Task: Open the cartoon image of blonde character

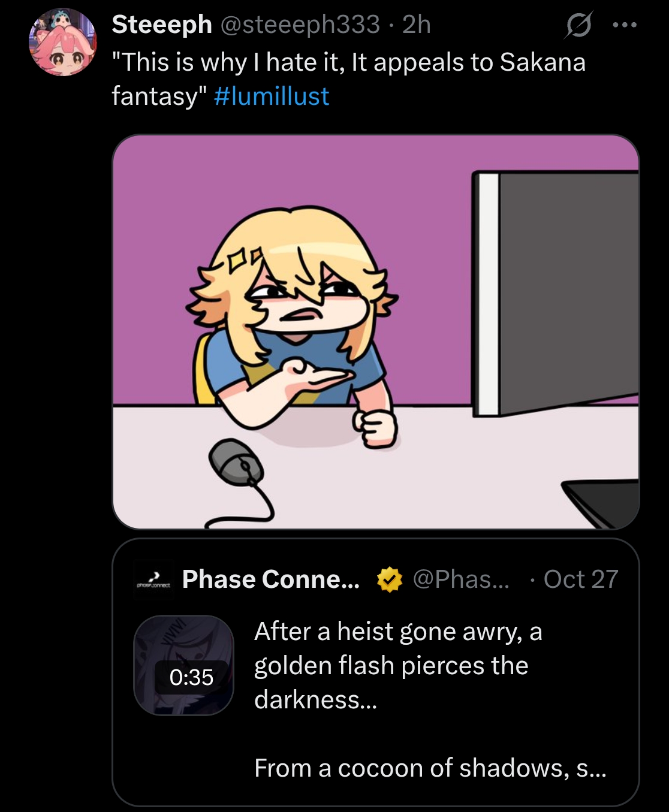Action: [x=375, y=331]
